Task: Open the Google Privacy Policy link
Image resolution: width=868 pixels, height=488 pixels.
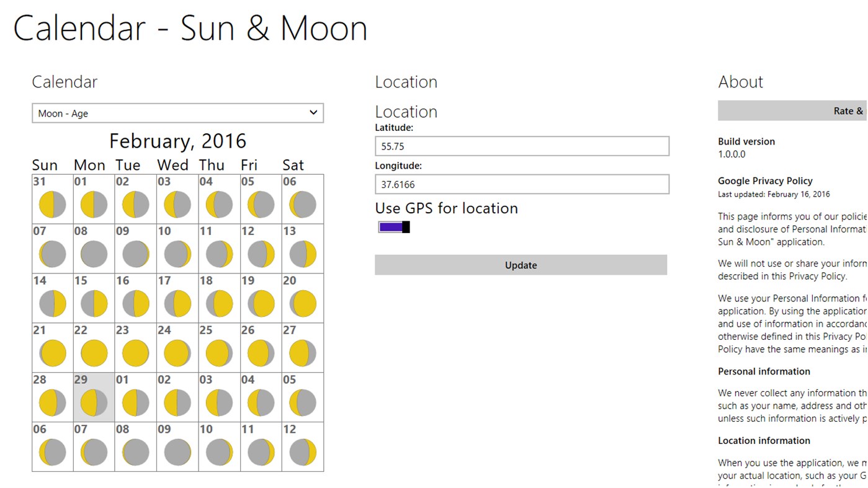Action: [764, 180]
